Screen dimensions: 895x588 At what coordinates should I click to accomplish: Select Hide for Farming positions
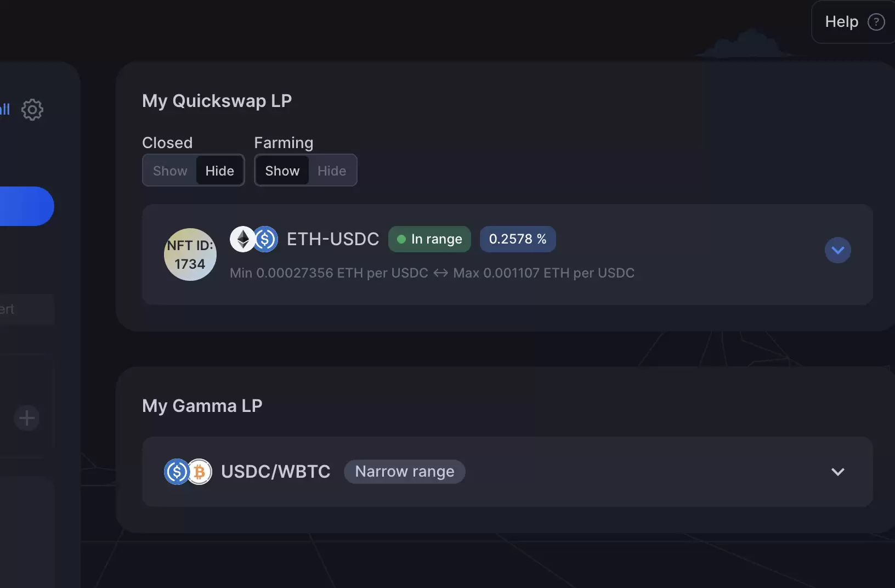[x=332, y=171]
